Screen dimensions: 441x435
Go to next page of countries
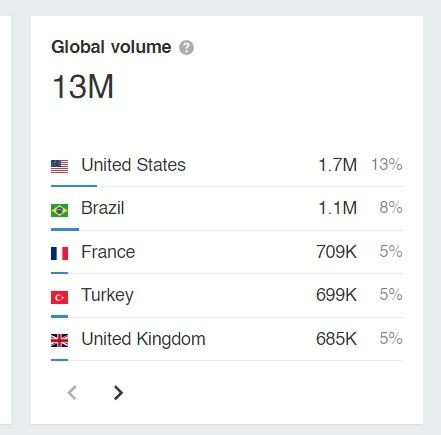pyautogui.click(x=118, y=393)
